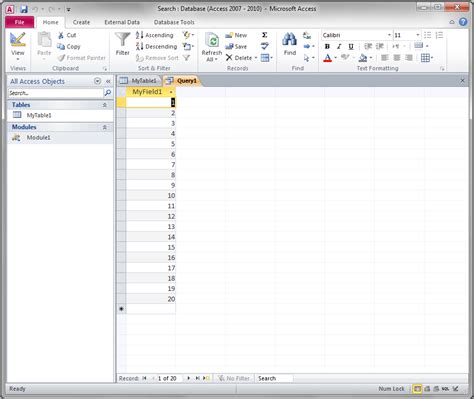The width and height of the screenshot is (474, 399).
Task: Click the Selection filter icon
Action: click(x=187, y=35)
